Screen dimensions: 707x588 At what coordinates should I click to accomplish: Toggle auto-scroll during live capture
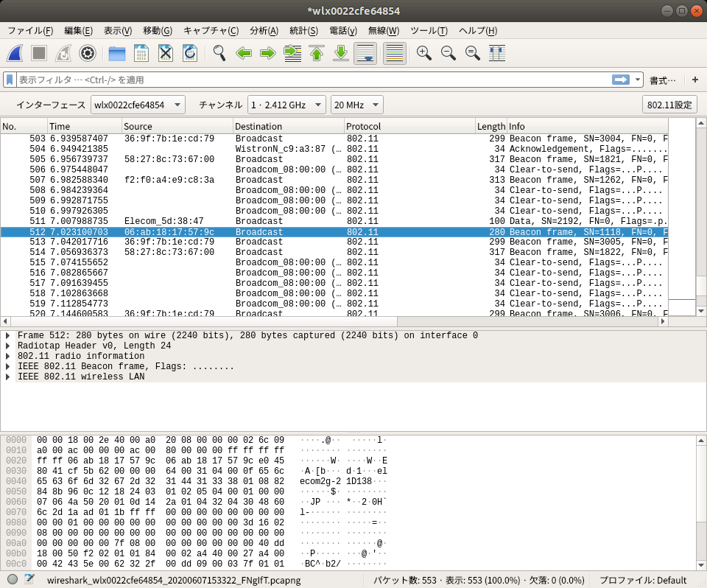pos(365,53)
